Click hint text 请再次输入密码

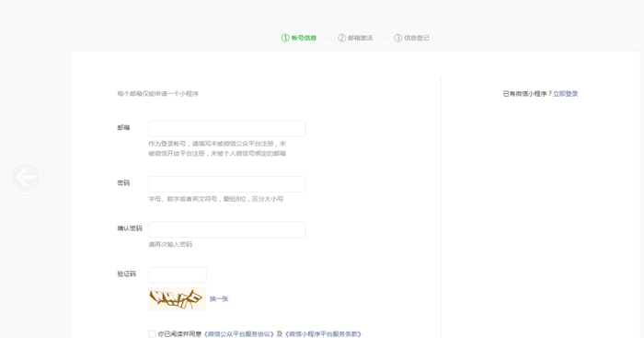tap(170, 244)
